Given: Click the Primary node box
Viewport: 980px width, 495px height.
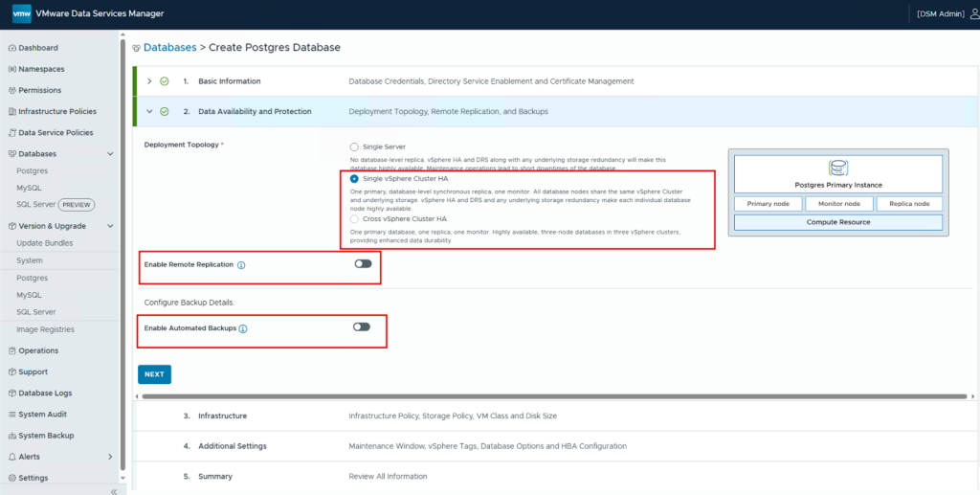Looking at the screenshot, I should pyautogui.click(x=768, y=204).
